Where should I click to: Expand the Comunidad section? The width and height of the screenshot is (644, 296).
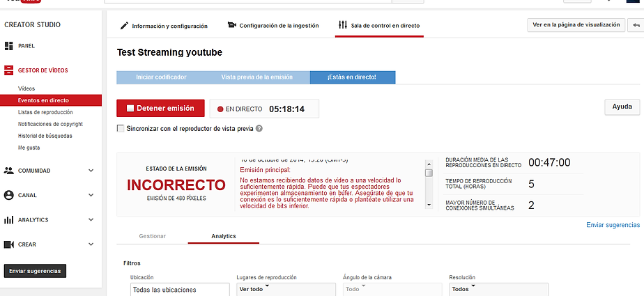(91, 171)
